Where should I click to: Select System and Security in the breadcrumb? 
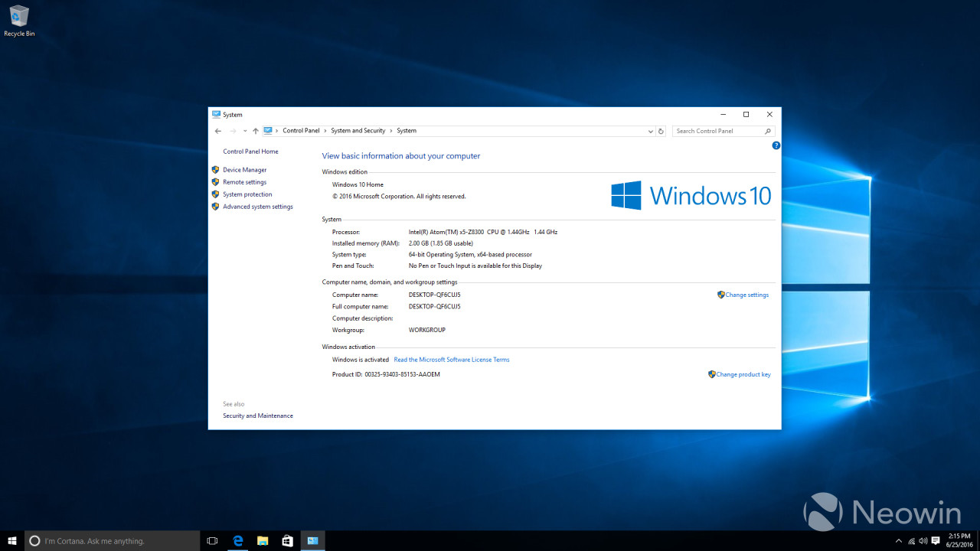(358, 131)
